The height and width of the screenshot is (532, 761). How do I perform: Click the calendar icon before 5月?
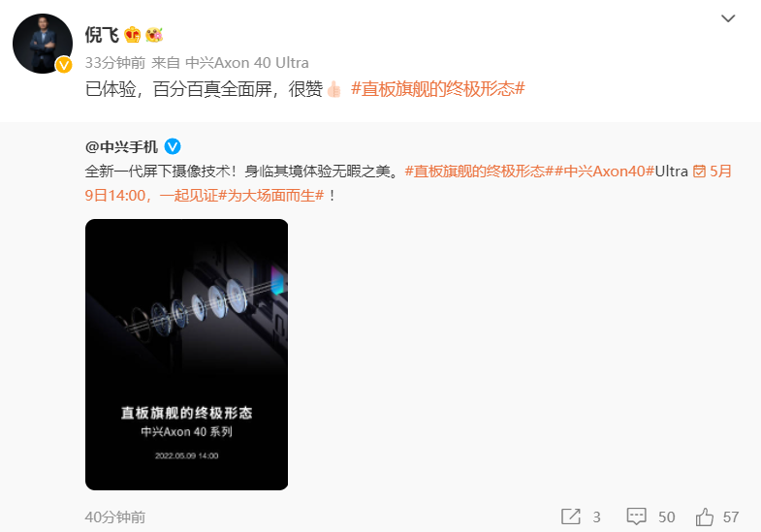pos(699,172)
